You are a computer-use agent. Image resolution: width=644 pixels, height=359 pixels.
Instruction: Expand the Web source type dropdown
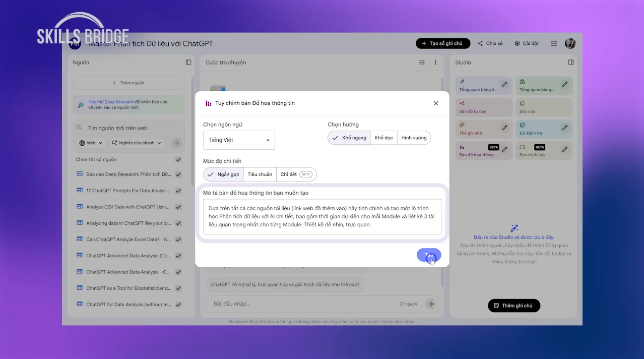point(91,143)
